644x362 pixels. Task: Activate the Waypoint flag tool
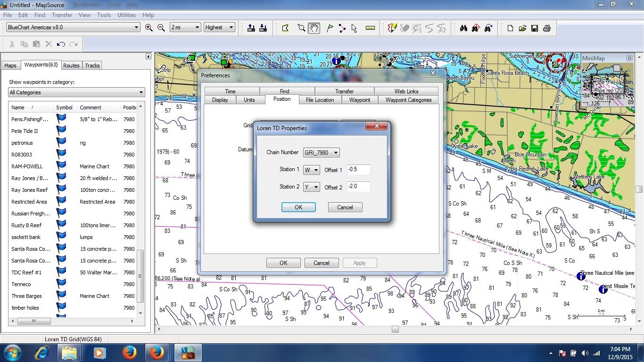[330, 28]
